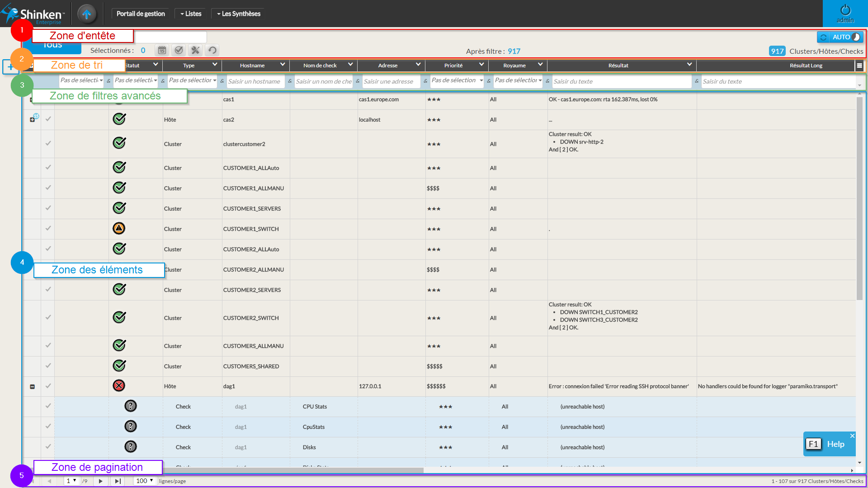Tick the selection check for the CUSTOMER1_SWITCH row
Viewport: 868px width, 488px height.
point(48,228)
